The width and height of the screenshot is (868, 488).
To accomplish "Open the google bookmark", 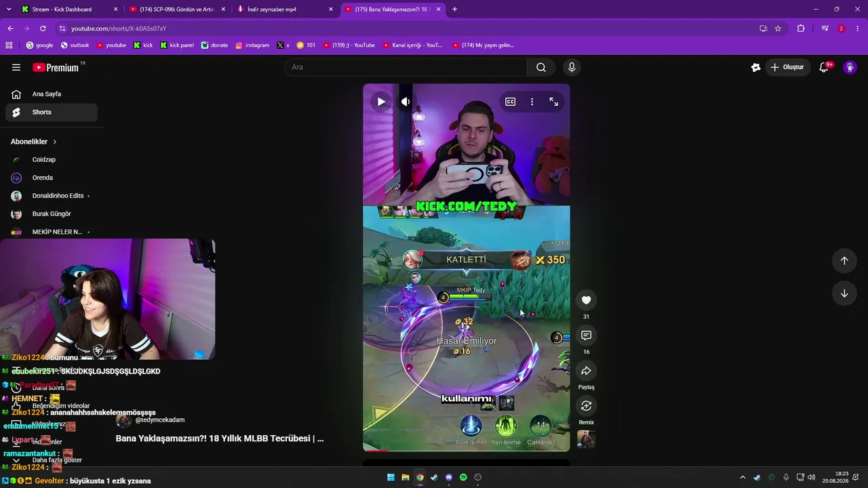I will click(39, 45).
